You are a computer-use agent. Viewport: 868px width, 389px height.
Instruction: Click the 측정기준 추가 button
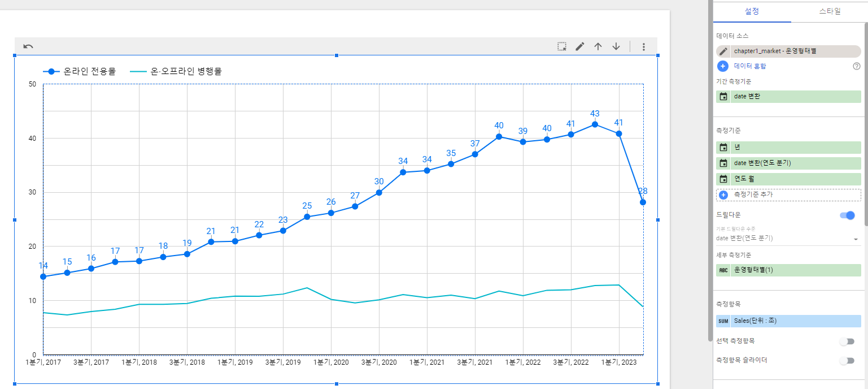point(788,194)
